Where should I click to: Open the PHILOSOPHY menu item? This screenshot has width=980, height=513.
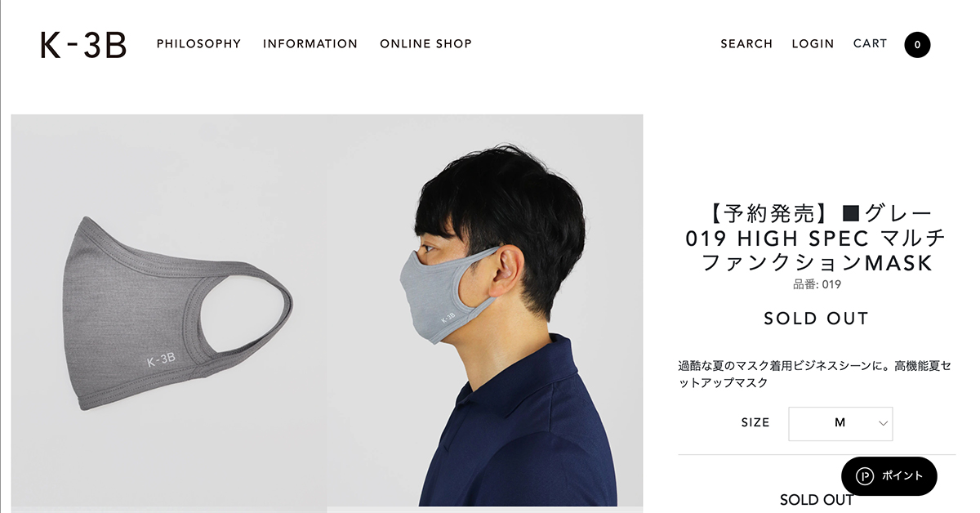(x=199, y=44)
